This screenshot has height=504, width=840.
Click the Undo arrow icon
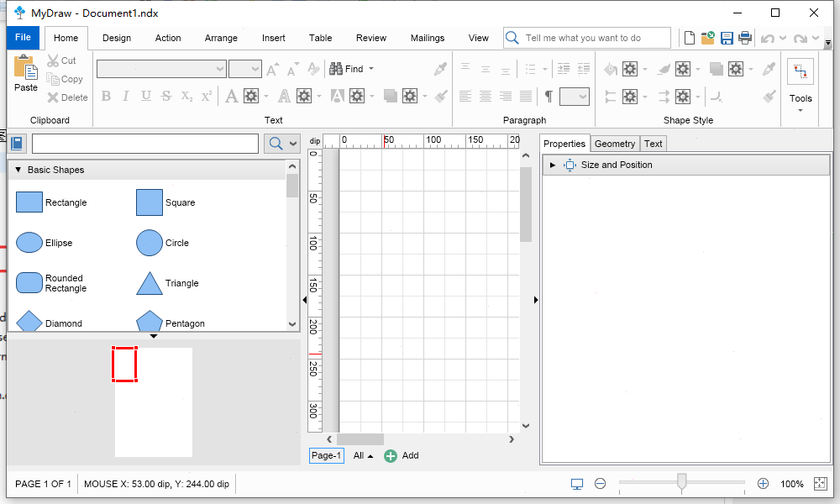pos(767,39)
